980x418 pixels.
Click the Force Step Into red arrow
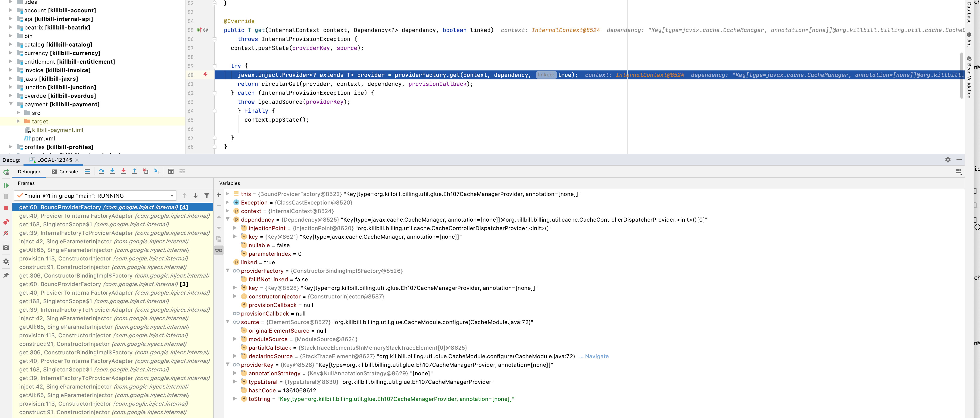pyautogui.click(x=123, y=171)
